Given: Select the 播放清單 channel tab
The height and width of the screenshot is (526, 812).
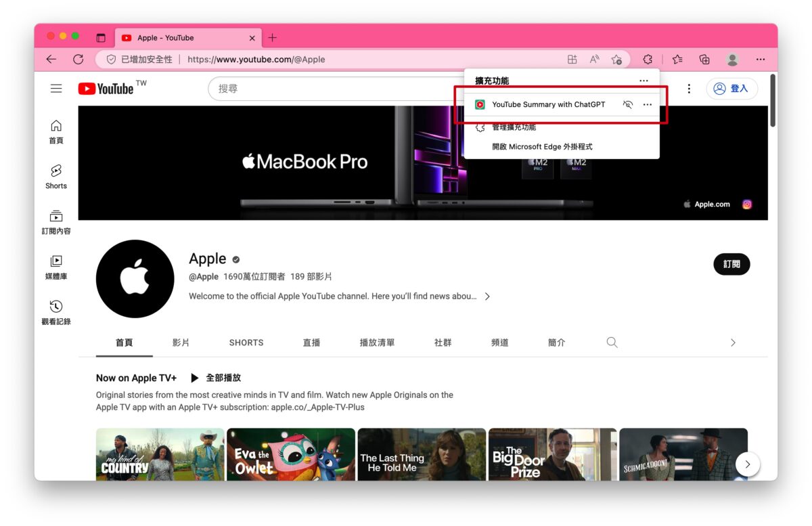Looking at the screenshot, I should [x=377, y=343].
